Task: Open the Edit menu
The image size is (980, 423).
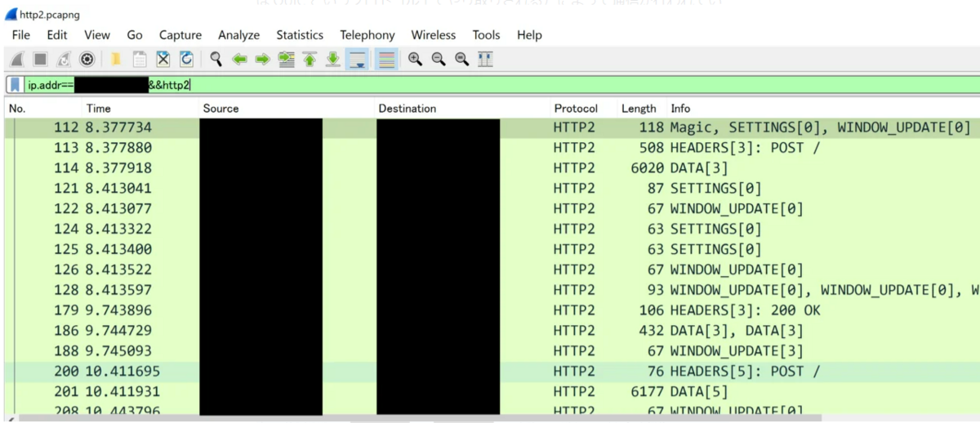Action: [57, 35]
